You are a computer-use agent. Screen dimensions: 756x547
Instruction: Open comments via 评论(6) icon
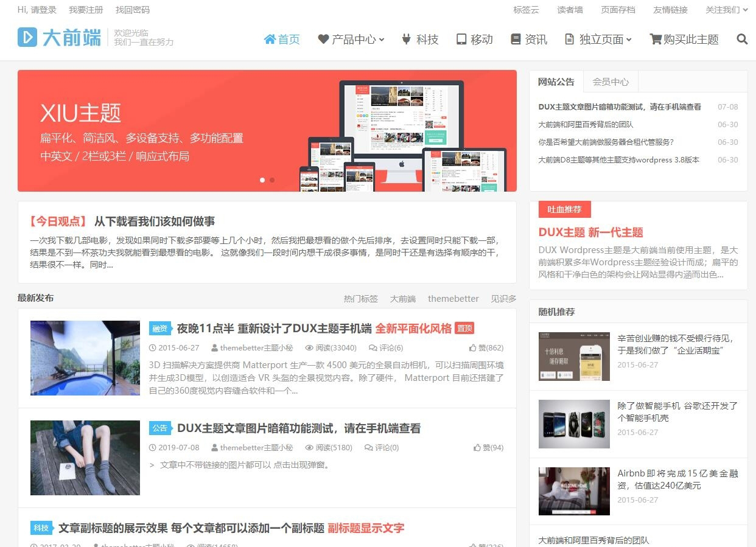click(373, 348)
